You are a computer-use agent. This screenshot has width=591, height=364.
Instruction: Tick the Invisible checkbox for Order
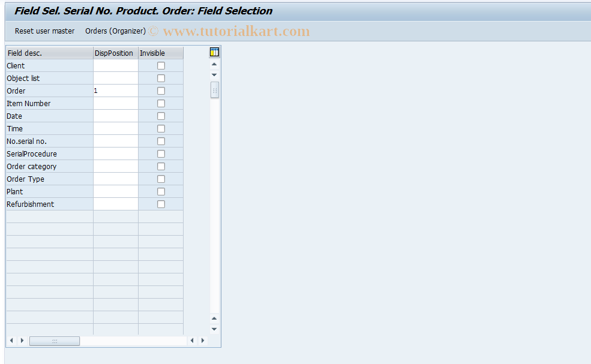coord(161,91)
